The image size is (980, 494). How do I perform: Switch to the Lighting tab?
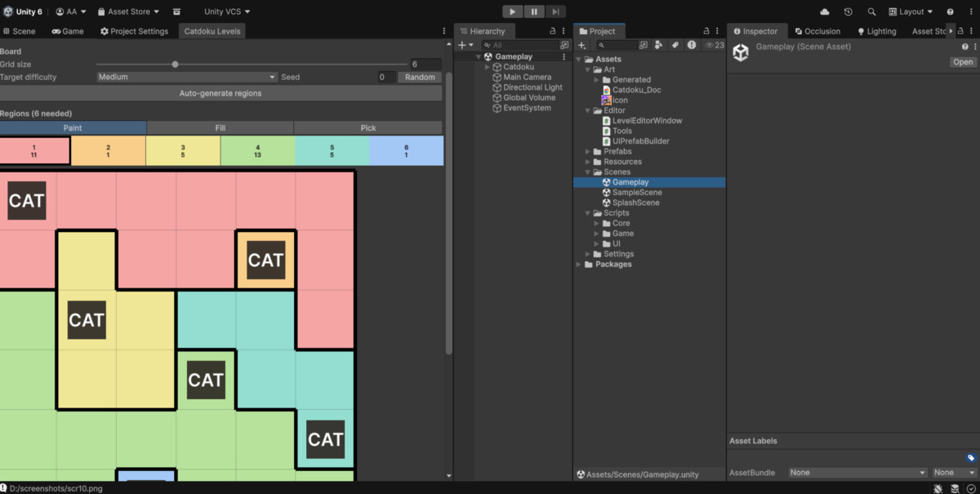pyautogui.click(x=876, y=31)
